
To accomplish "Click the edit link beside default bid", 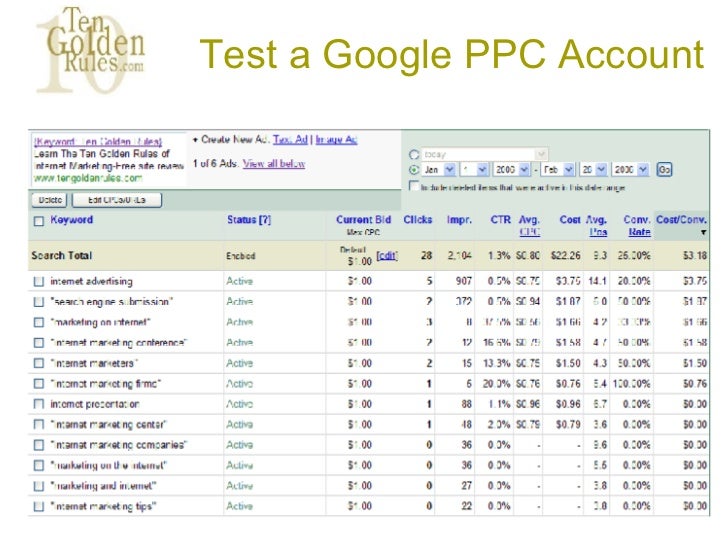I will click(x=387, y=256).
